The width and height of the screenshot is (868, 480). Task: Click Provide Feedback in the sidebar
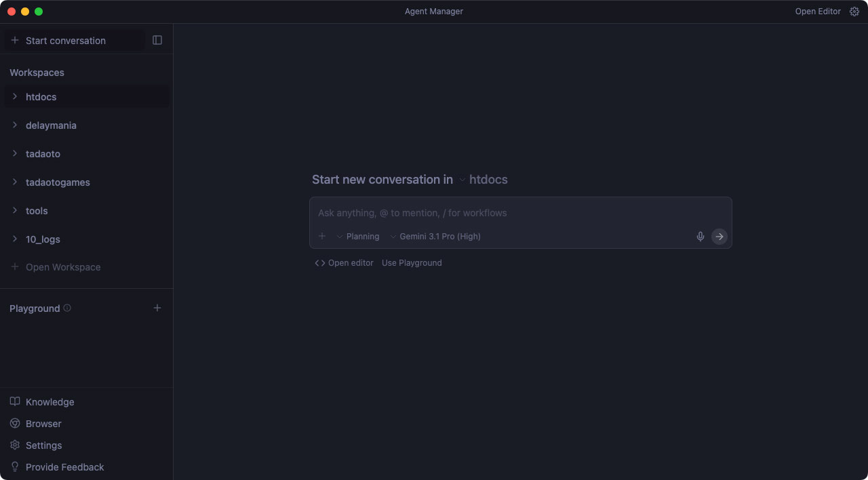(64, 467)
